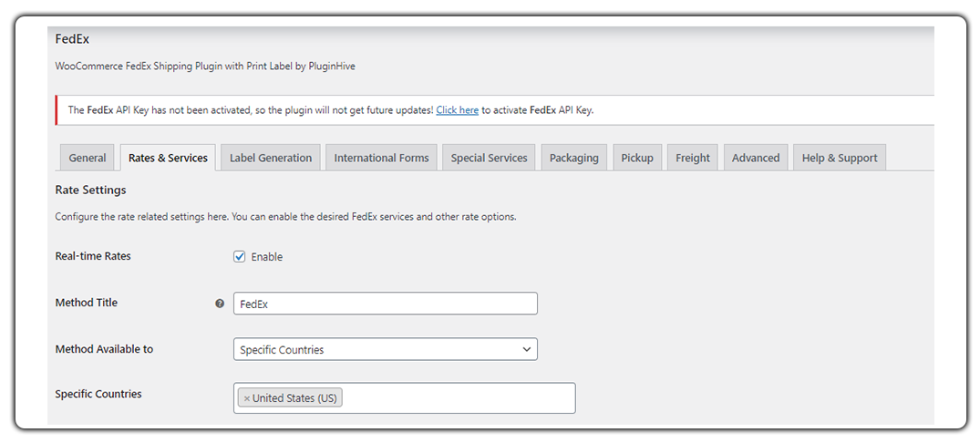Click the 'Rate Settings' heading

tap(90, 190)
